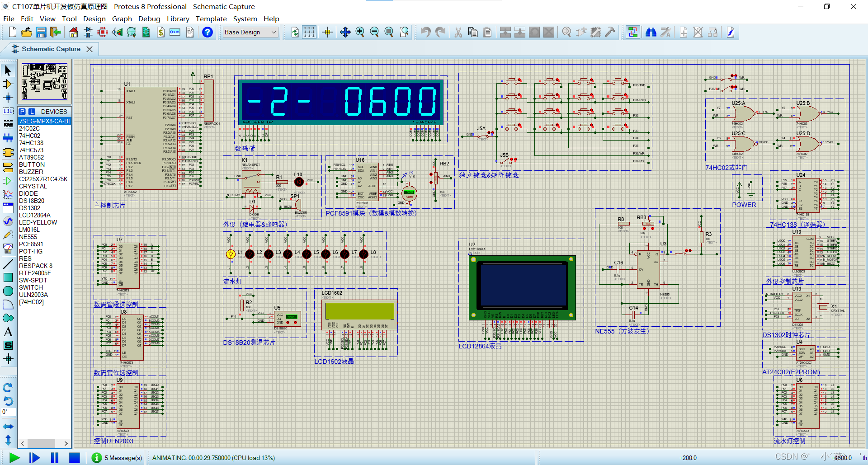
Task: Select BUZZER in the devices list
Action: pyautogui.click(x=44, y=172)
